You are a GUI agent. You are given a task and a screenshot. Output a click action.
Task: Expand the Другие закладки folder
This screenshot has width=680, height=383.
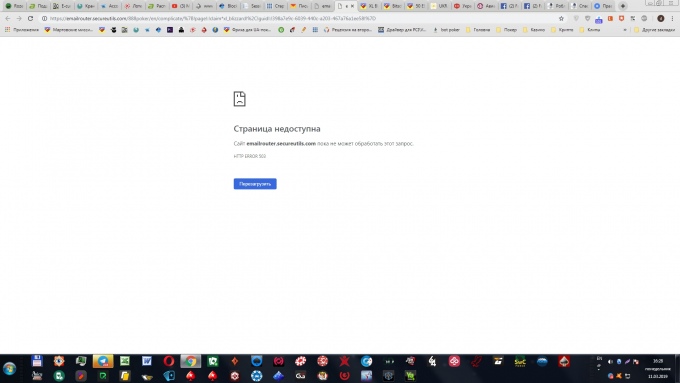click(654, 30)
